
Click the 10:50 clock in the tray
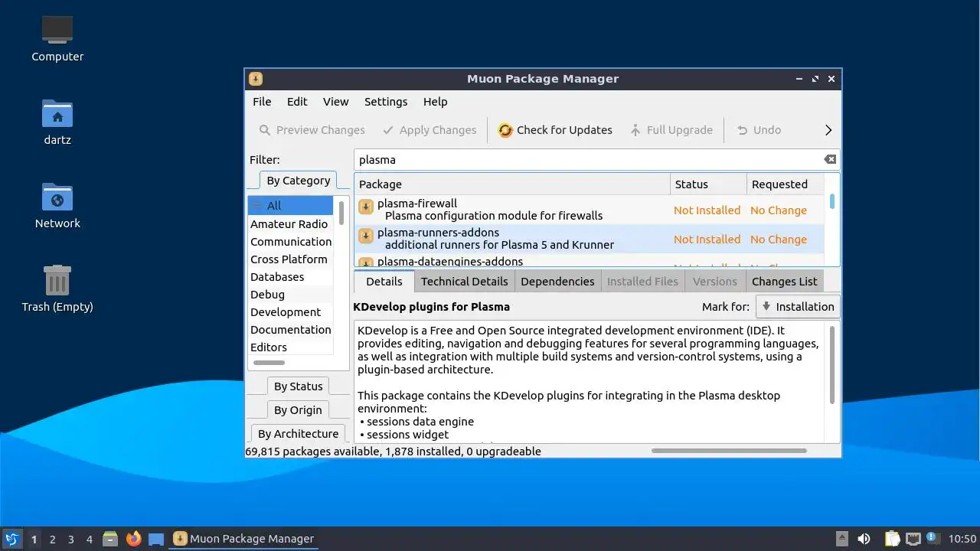tap(962, 539)
